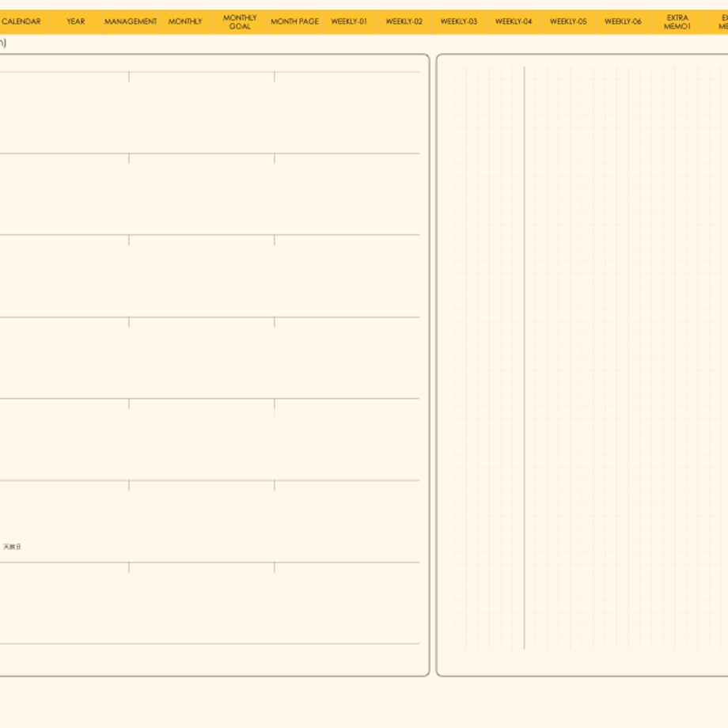728x728 pixels.
Task: Open the WEEKLY-01 tab
Action: (349, 22)
